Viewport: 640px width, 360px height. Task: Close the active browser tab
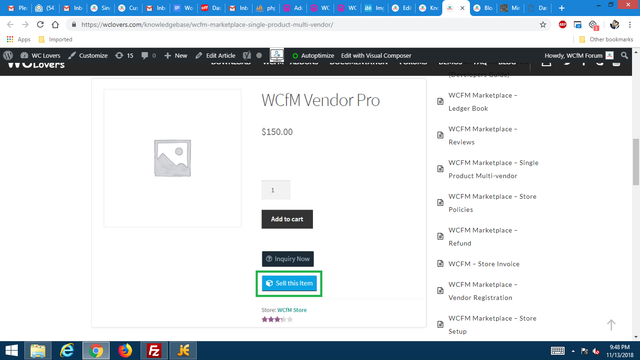462,8
